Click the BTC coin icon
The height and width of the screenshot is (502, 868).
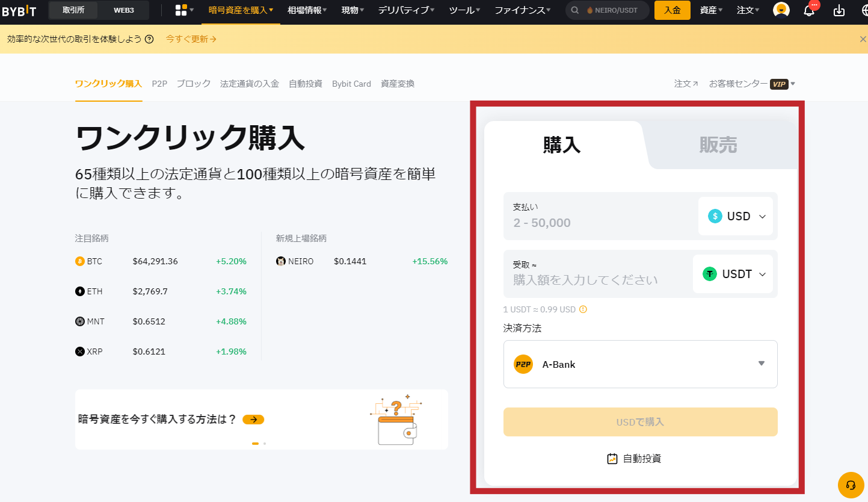coord(80,261)
